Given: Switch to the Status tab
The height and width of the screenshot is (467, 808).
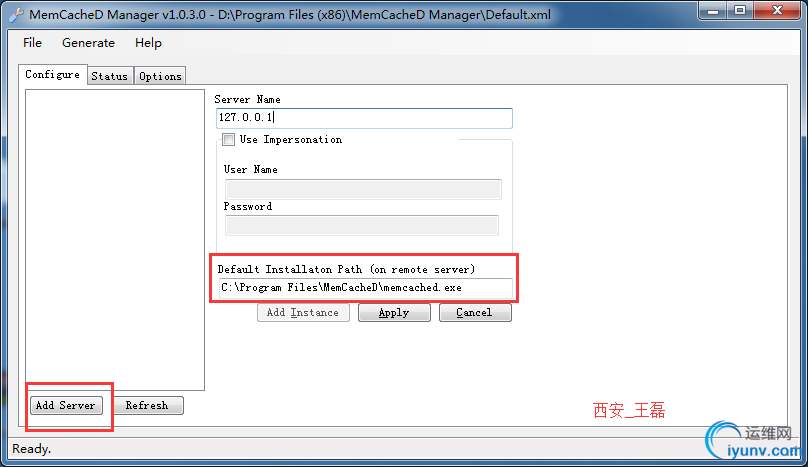Looking at the screenshot, I should point(110,76).
